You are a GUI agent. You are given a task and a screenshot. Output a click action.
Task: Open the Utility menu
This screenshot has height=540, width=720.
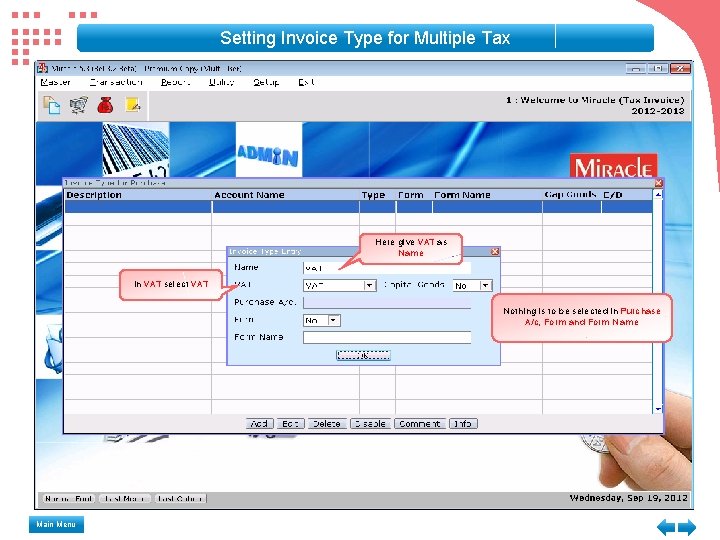pyautogui.click(x=221, y=82)
